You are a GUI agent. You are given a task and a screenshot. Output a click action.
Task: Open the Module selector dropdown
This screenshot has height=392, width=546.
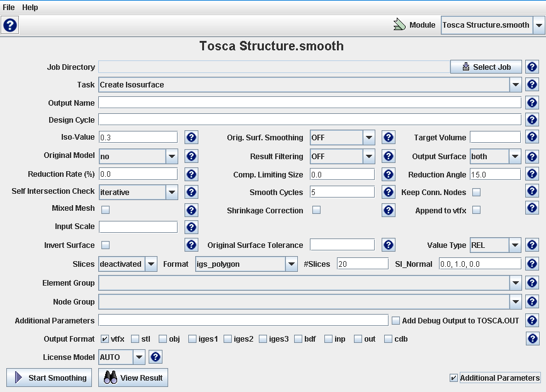(538, 25)
